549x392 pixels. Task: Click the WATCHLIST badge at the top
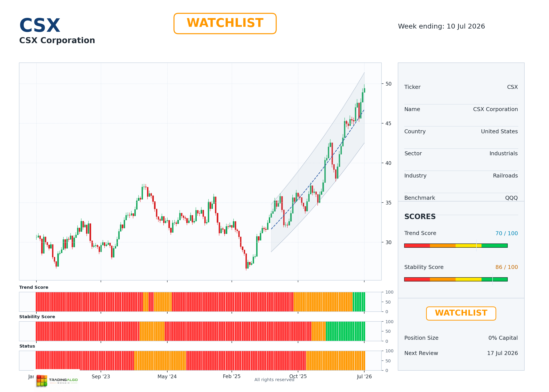point(225,24)
